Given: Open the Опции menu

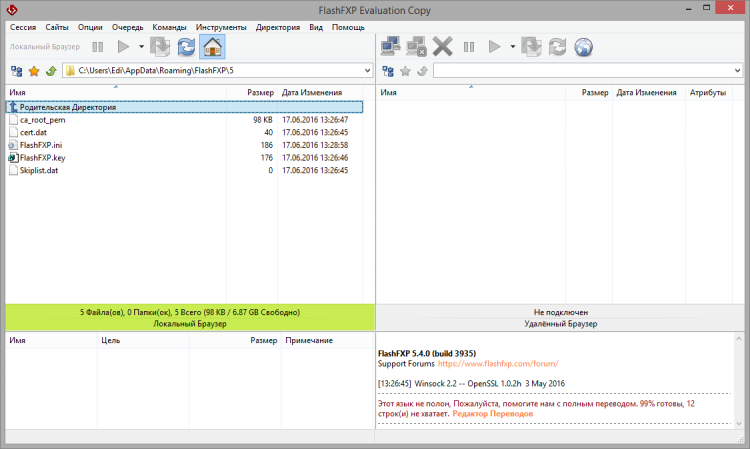Looking at the screenshot, I should [x=90, y=27].
